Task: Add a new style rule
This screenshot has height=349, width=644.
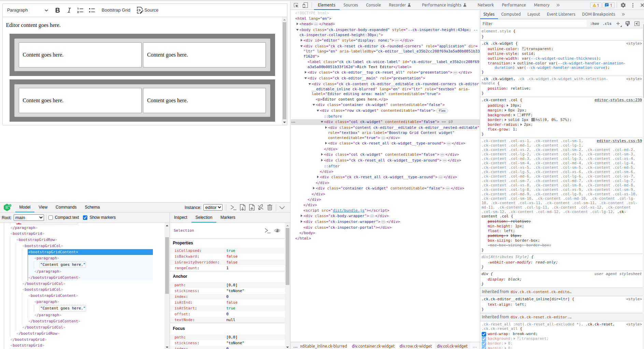Action: (618, 24)
